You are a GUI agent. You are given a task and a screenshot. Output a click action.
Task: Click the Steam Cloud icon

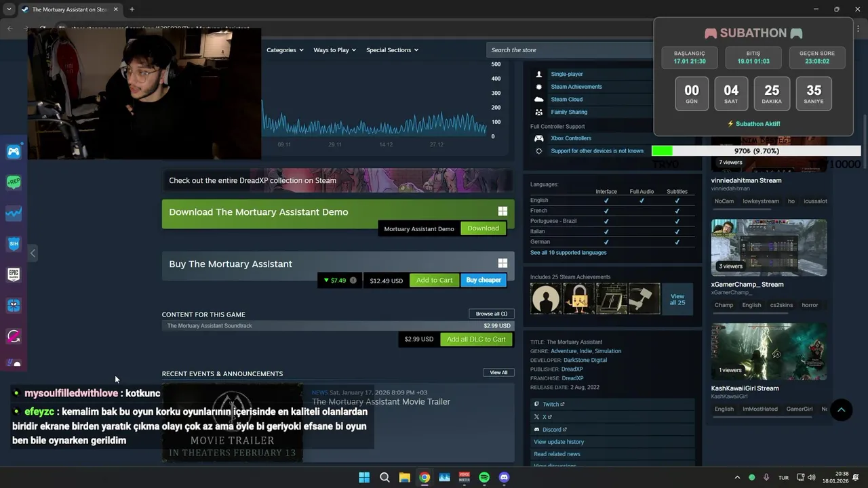click(x=539, y=100)
